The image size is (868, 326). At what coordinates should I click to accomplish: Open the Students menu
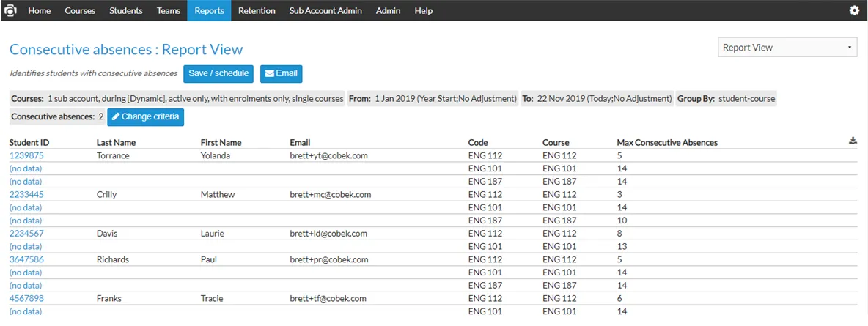pyautogui.click(x=125, y=10)
